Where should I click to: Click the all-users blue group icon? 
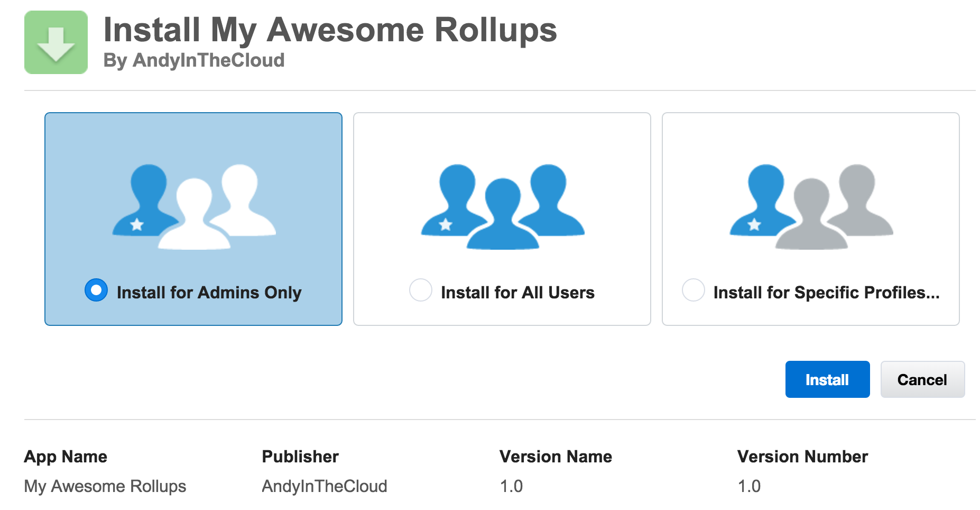[x=502, y=206]
